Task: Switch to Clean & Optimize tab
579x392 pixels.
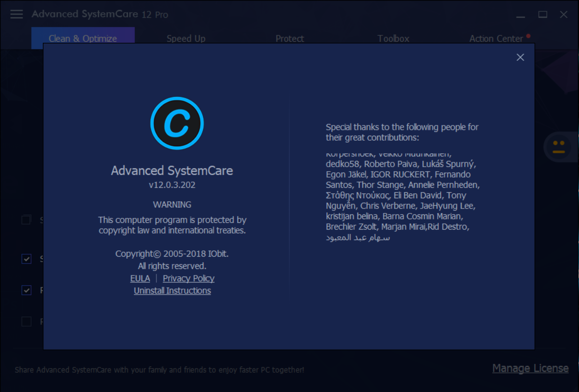Action: (x=83, y=38)
